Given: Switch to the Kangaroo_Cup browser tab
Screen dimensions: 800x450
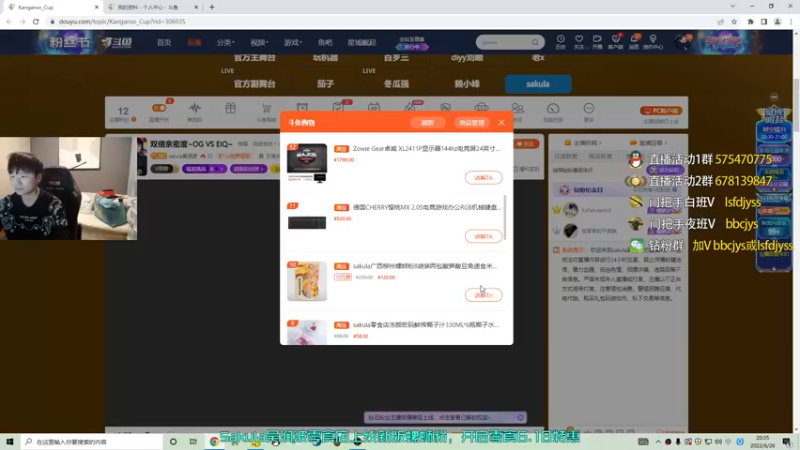Looking at the screenshot, I should coord(53,7).
